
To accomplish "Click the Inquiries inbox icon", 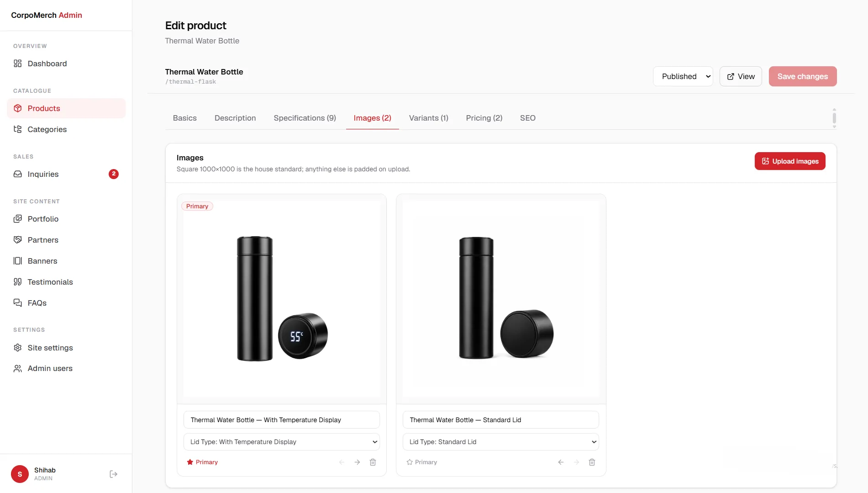I will click(17, 174).
